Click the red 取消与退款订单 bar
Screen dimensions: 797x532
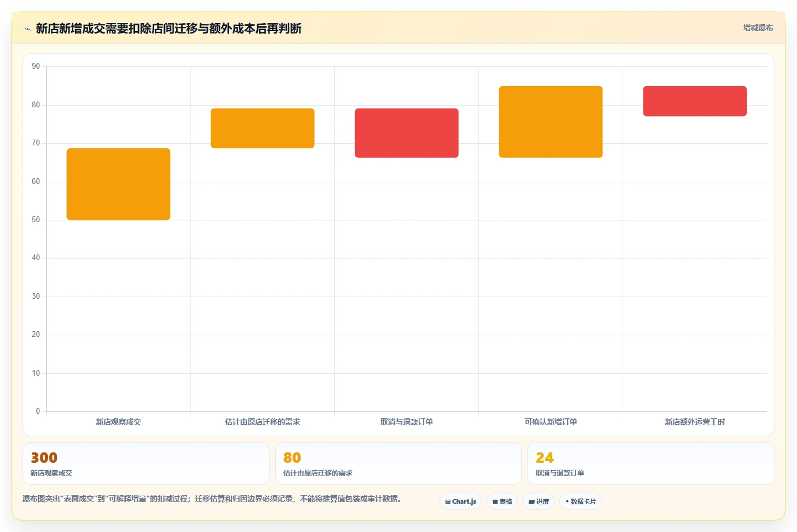tap(407, 133)
